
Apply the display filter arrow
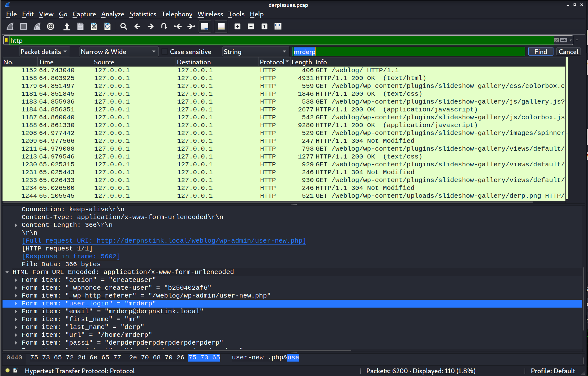pos(563,40)
